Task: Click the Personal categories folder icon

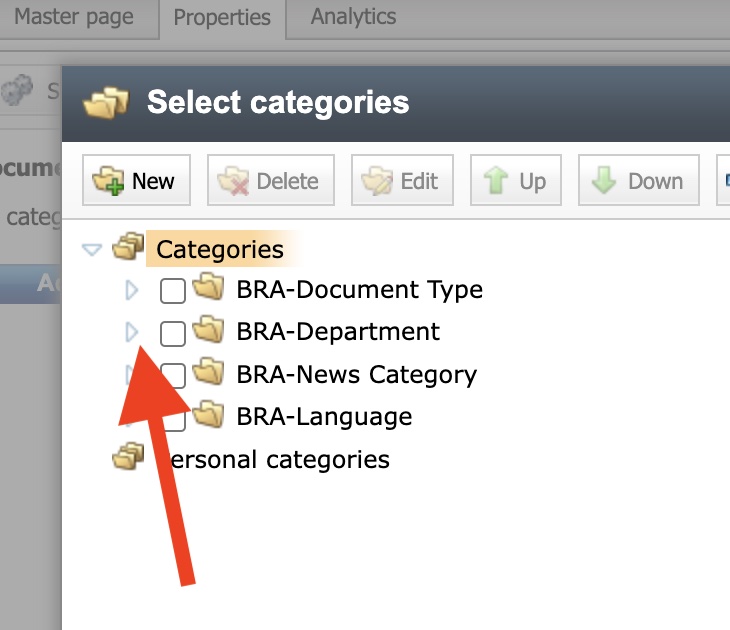Action: 129,459
